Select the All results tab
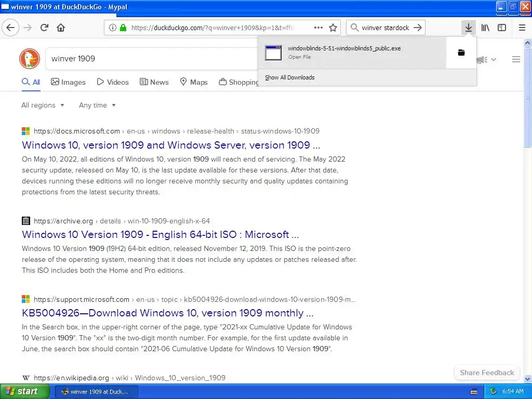Screen dimensions: 532x399 31,82
